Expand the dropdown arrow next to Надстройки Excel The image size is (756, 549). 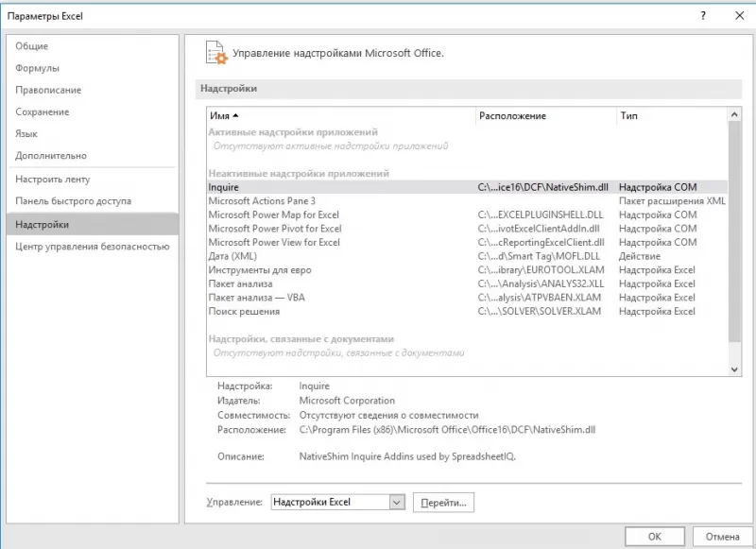coord(397,502)
